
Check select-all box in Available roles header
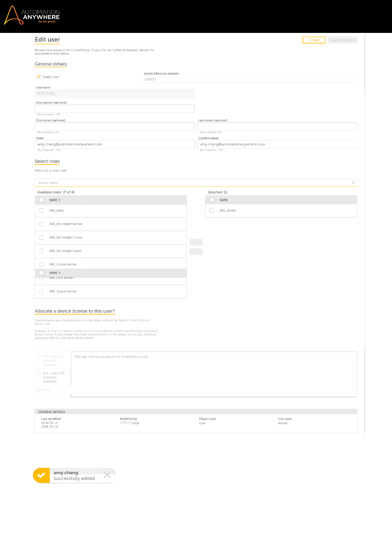(x=41, y=200)
